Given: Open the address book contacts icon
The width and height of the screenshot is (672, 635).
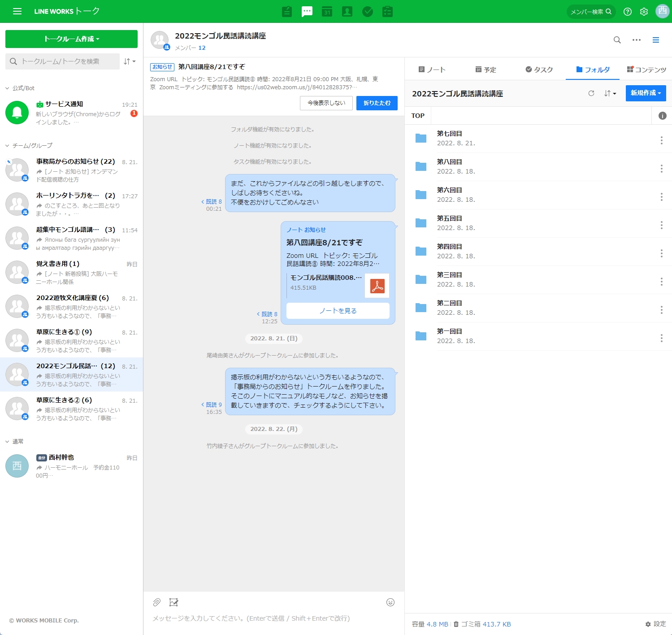Looking at the screenshot, I should 347,12.
